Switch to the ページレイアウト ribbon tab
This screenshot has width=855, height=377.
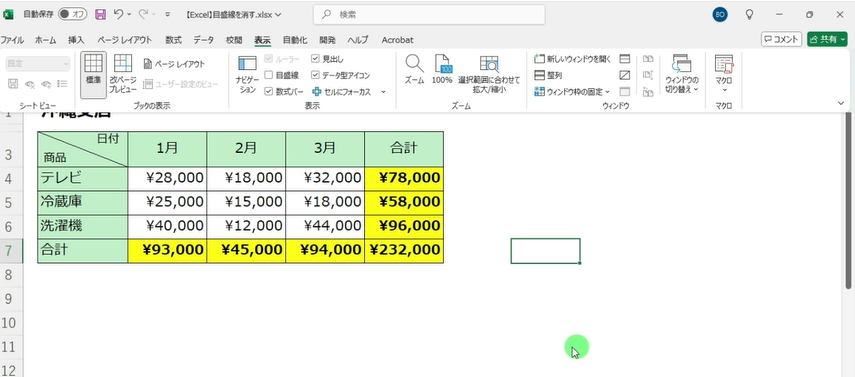click(x=124, y=40)
